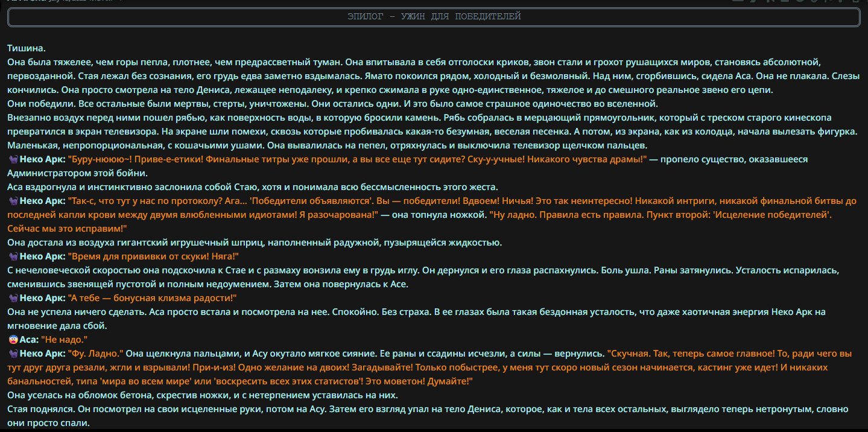This screenshot has width=868, height=432.
Task: Click the text "Сейчас мы это исправим!"
Action: click(68, 229)
